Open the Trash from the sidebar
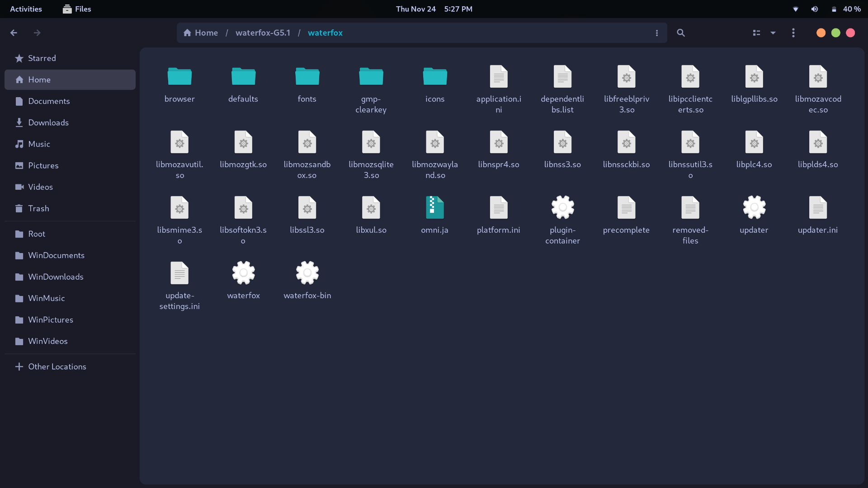Image resolution: width=868 pixels, height=488 pixels. [x=38, y=208]
